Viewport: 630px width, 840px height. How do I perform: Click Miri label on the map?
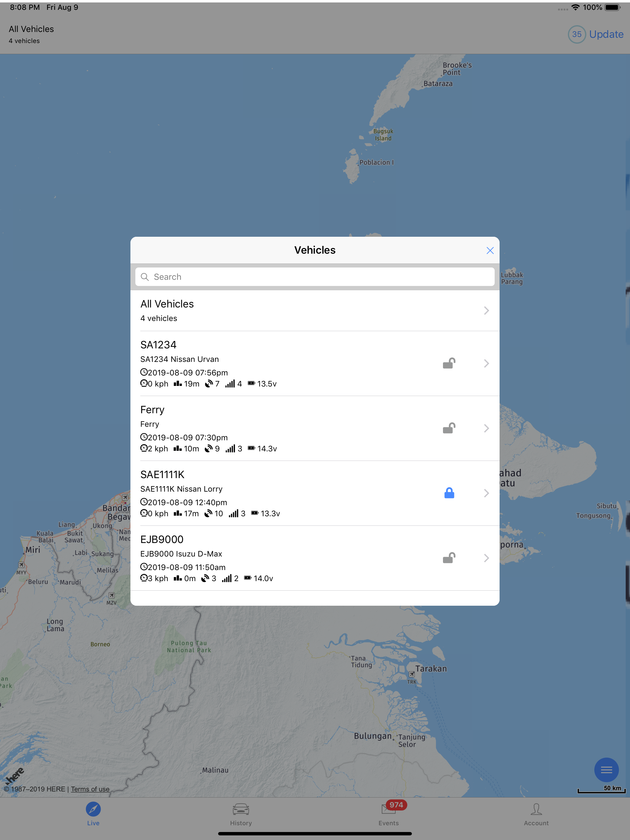point(33,549)
